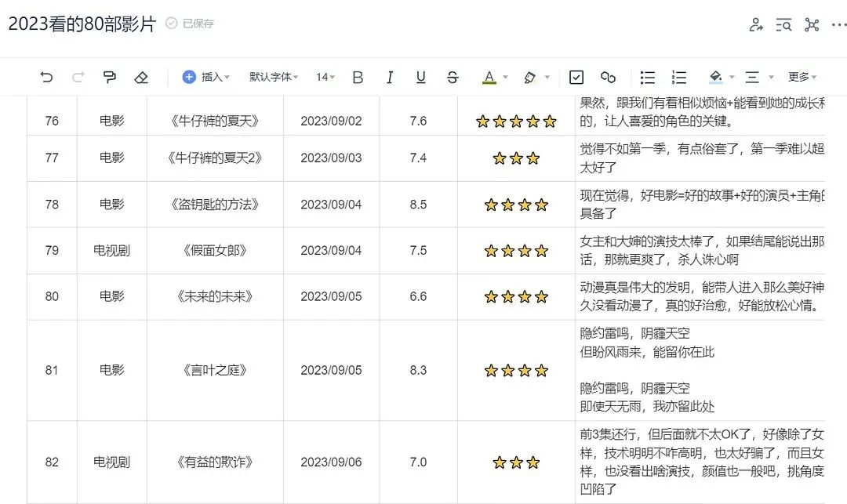847x504 pixels.
Task: Click the 已保存 status text
Action: click(x=198, y=24)
